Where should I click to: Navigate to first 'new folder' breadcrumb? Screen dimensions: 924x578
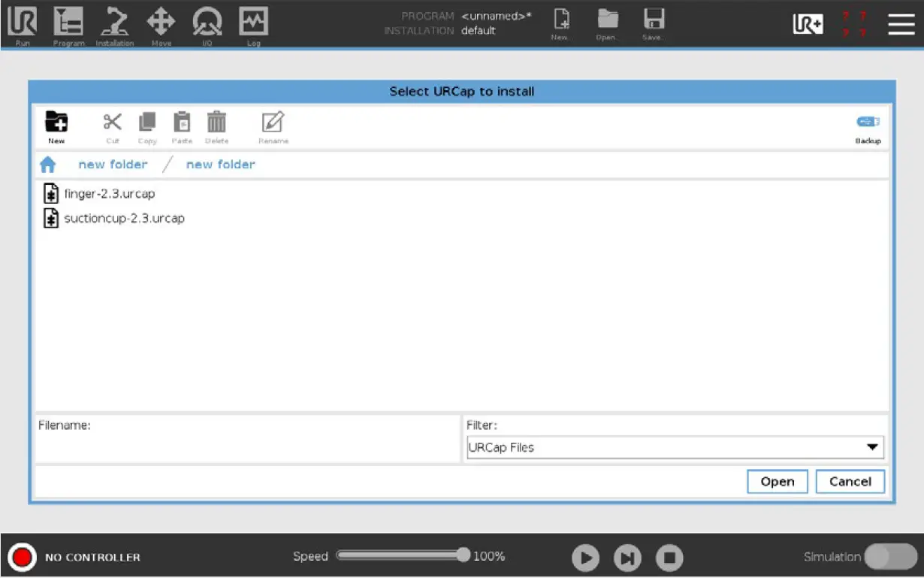tap(113, 164)
